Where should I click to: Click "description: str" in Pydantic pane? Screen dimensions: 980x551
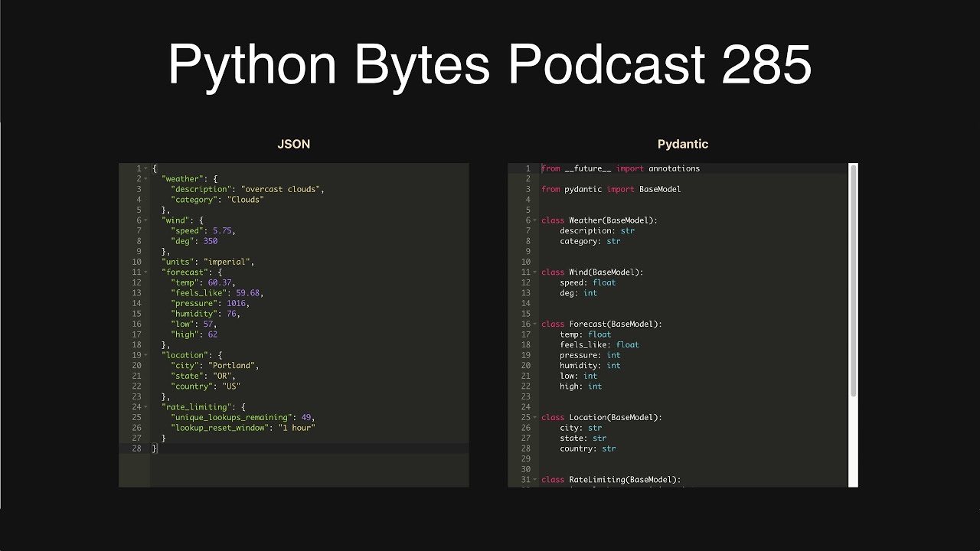click(597, 230)
